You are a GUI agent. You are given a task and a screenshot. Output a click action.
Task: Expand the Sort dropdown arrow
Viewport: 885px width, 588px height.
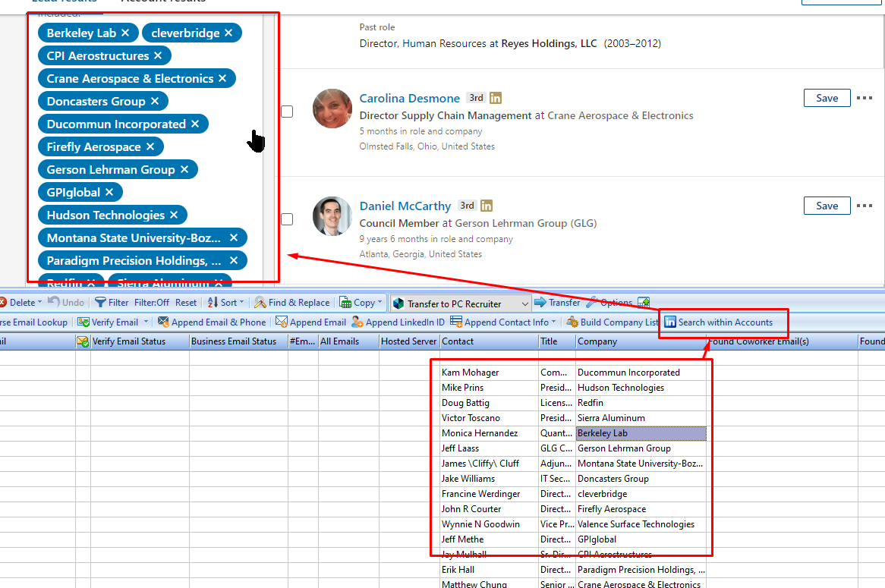click(241, 303)
